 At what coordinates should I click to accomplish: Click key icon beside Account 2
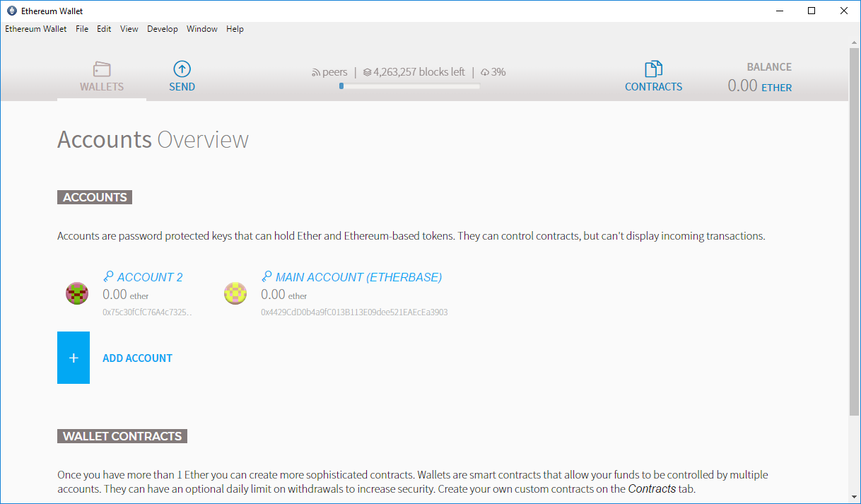pos(108,276)
